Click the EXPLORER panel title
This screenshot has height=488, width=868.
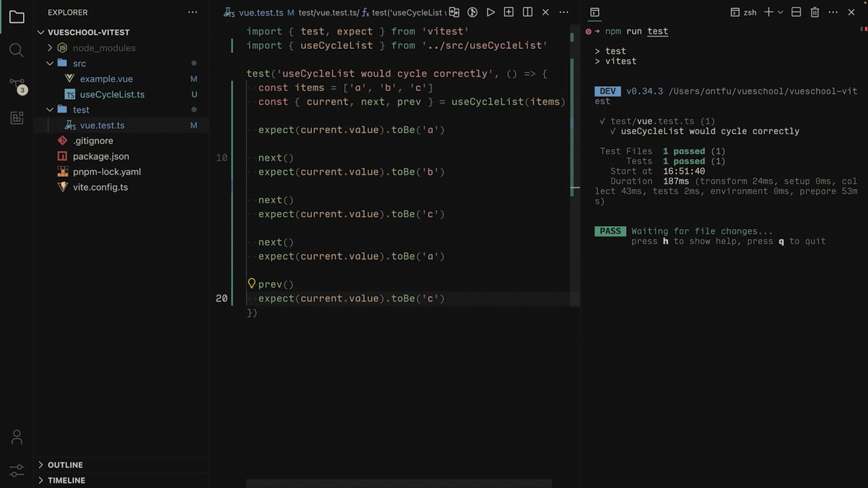pos(67,12)
